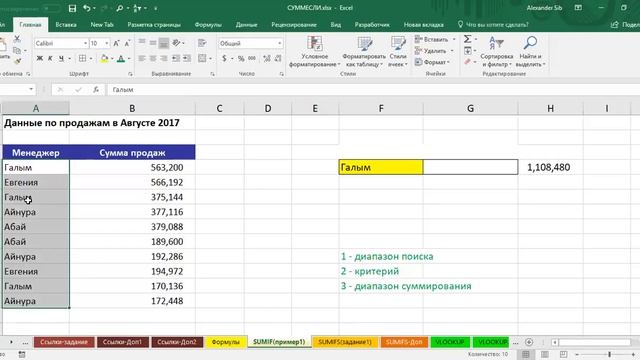Open Calibri font name dropdown
The width and height of the screenshot is (640, 360).
85,43
